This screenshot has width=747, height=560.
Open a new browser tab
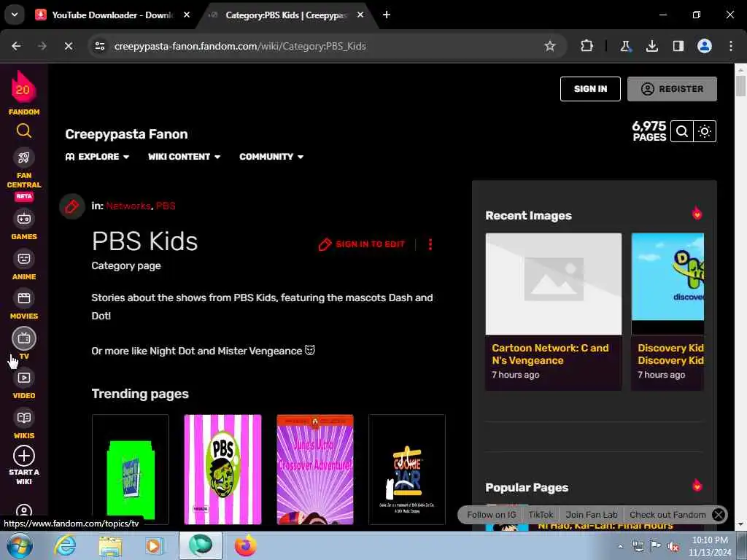click(387, 15)
